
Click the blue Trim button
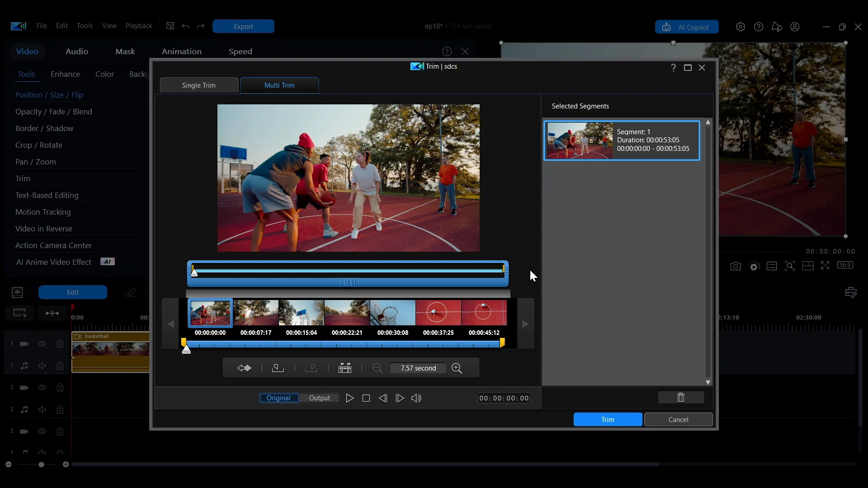(x=608, y=420)
